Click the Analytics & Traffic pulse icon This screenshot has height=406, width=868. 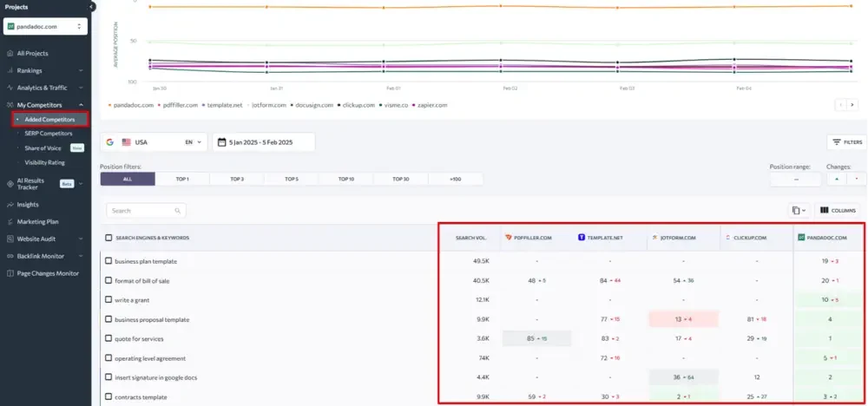pyautogui.click(x=10, y=88)
